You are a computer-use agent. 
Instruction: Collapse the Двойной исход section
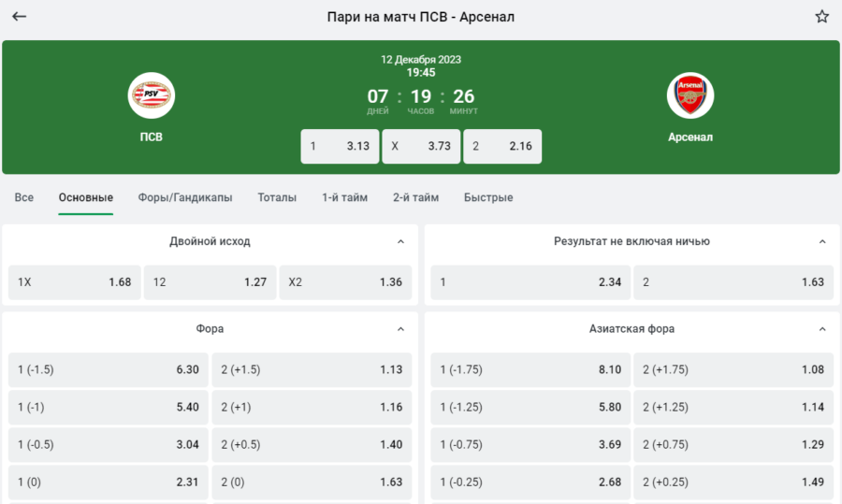[400, 241]
